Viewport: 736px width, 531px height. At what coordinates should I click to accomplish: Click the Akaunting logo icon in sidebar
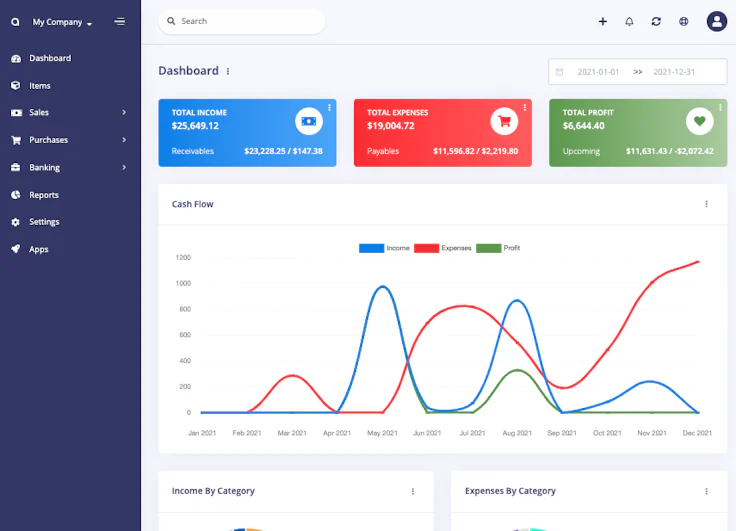(x=15, y=22)
